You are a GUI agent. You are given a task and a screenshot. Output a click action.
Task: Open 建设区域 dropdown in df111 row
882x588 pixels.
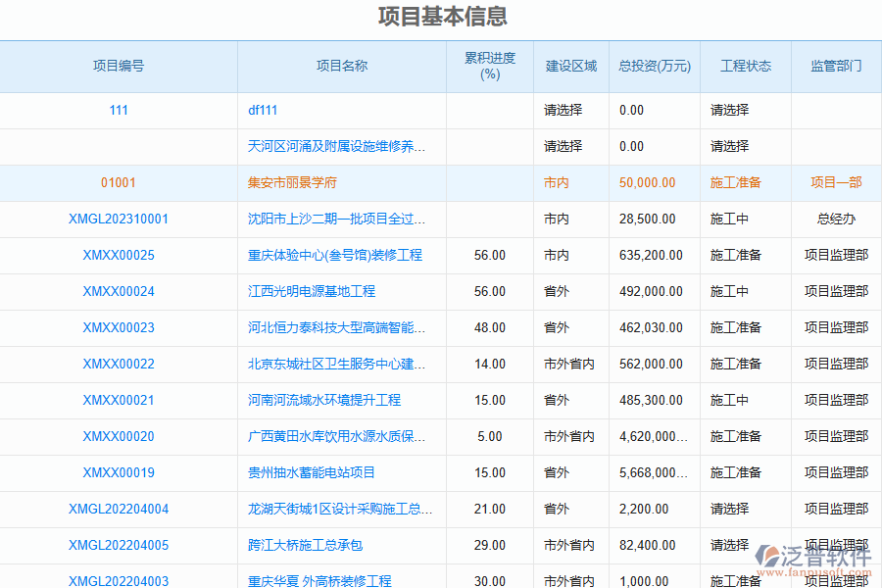point(563,110)
